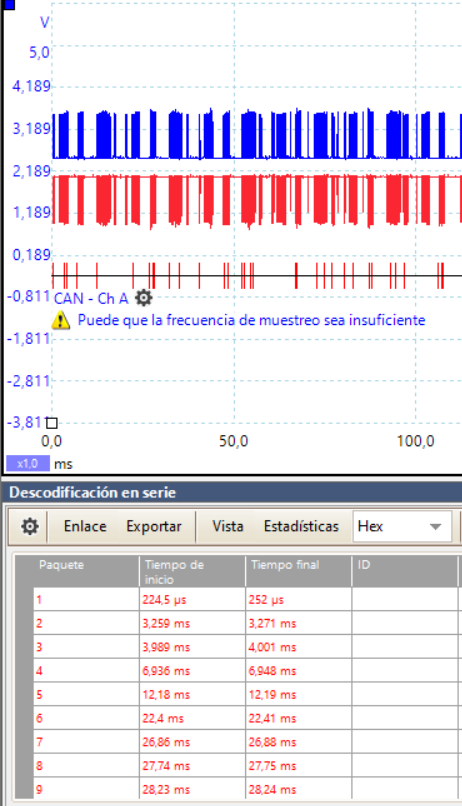The image size is (462, 806).
Task: Click the ms time unit label
Action: pos(63,464)
